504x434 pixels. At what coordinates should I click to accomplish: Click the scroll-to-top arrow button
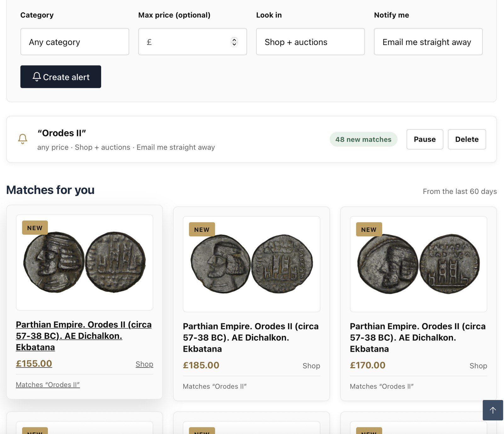(493, 410)
